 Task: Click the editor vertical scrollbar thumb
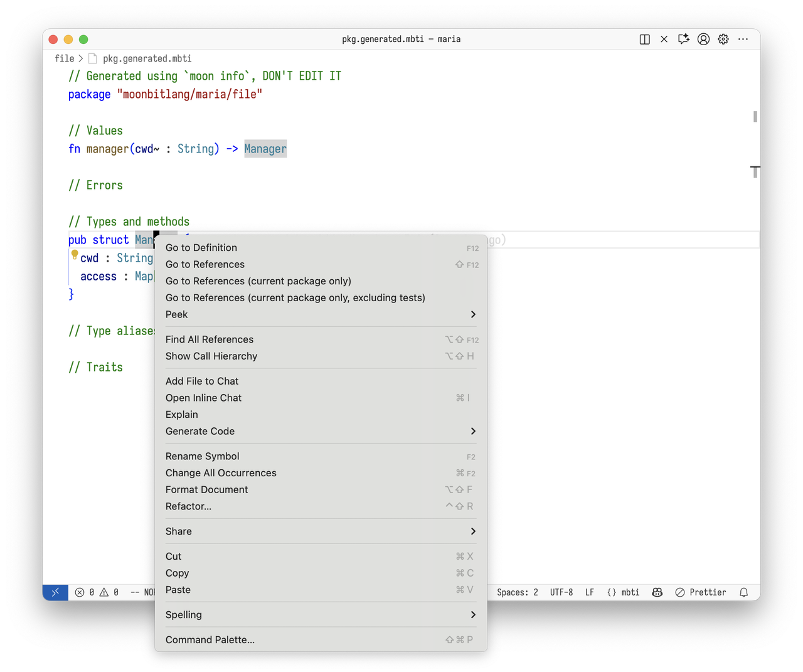tap(755, 117)
